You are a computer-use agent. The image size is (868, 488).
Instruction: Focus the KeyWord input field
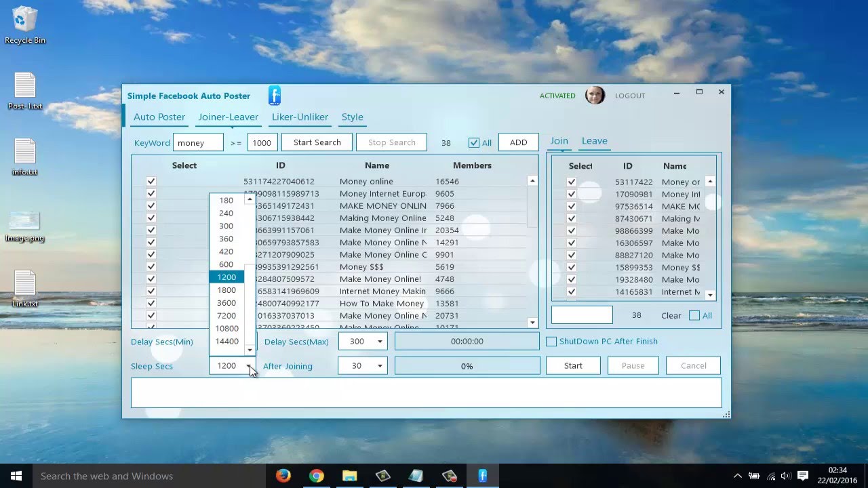click(x=198, y=142)
